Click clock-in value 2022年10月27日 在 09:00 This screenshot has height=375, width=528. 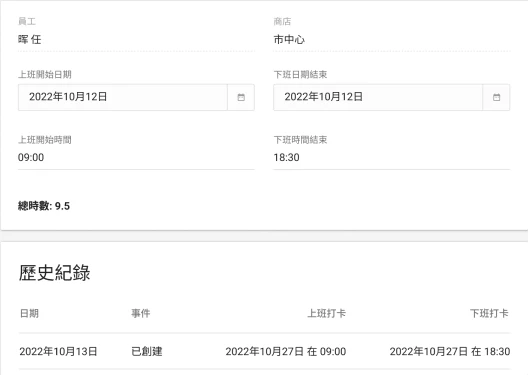pos(286,351)
